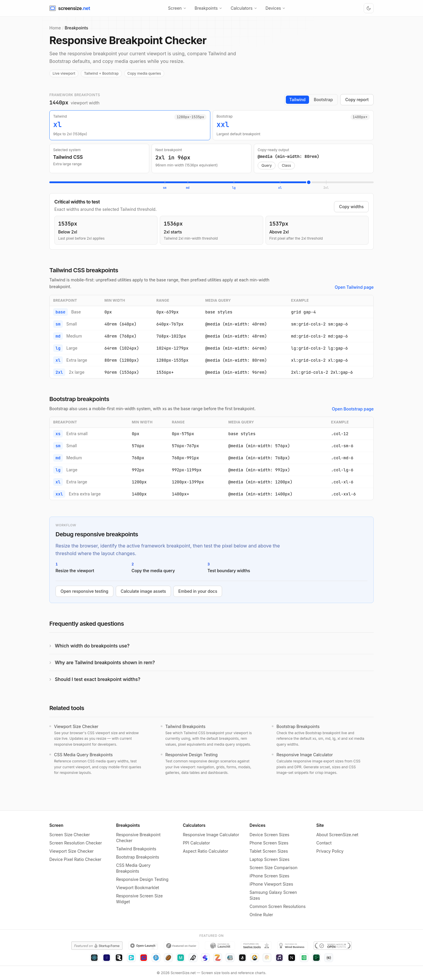Image resolution: width=423 pixels, height=980 pixels.
Task: Click the {c} curly braces footer icon
Action: click(329, 958)
